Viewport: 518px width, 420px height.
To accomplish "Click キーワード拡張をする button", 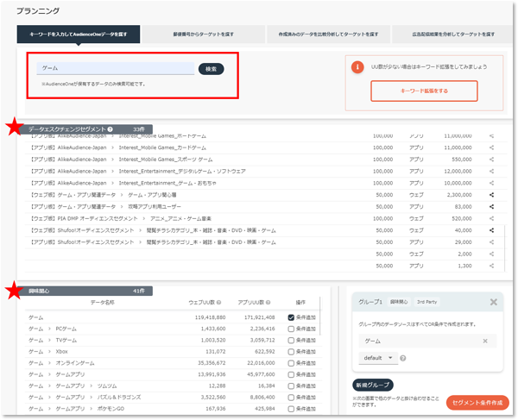I will coord(423,91).
